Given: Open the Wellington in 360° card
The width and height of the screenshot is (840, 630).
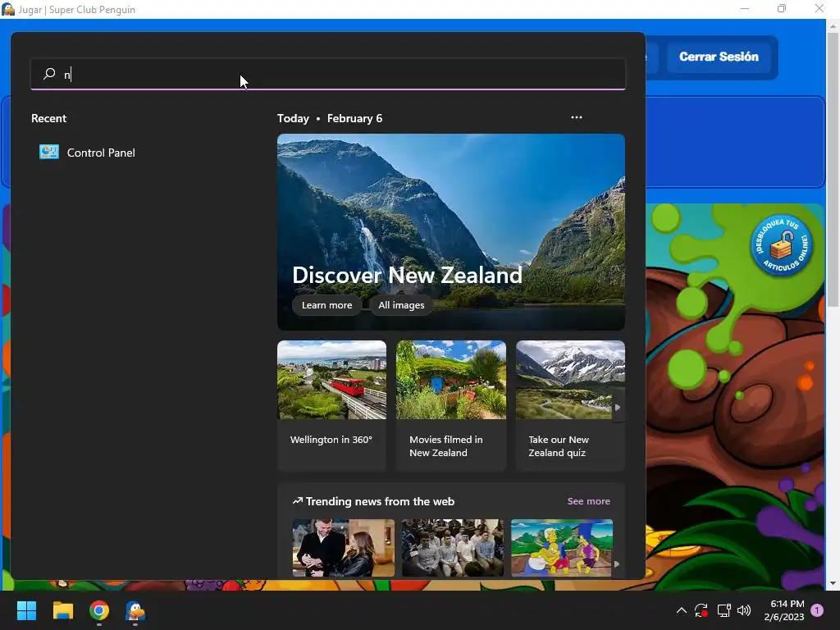Looking at the screenshot, I should [331, 405].
